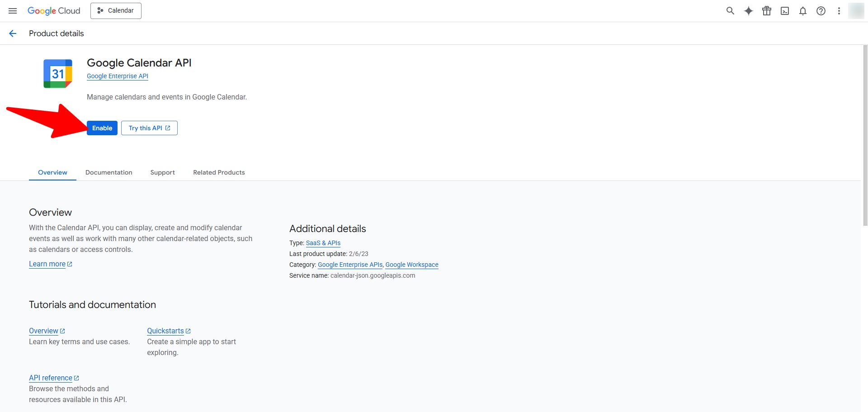
Task: Open the three-dot settings menu
Action: pos(839,11)
